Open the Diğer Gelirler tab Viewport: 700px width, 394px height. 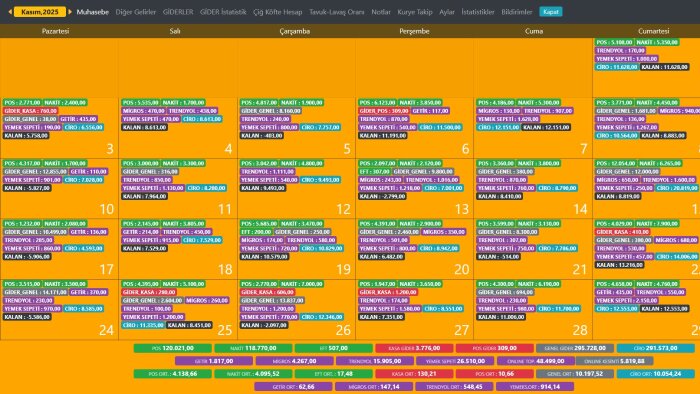tap(136, 12)
